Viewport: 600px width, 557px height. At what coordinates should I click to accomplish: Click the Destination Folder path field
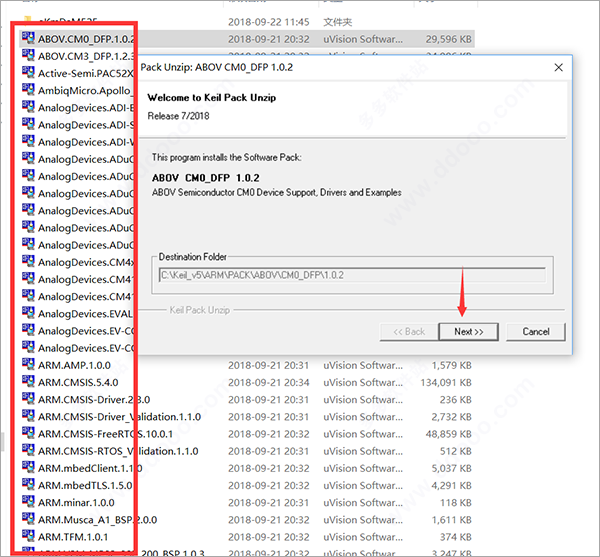click(x=352, y=275)
